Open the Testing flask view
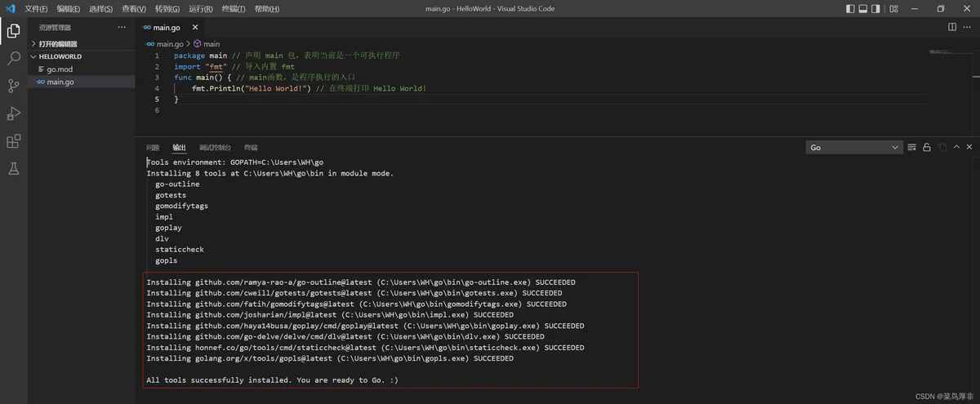 click(13, 169)
